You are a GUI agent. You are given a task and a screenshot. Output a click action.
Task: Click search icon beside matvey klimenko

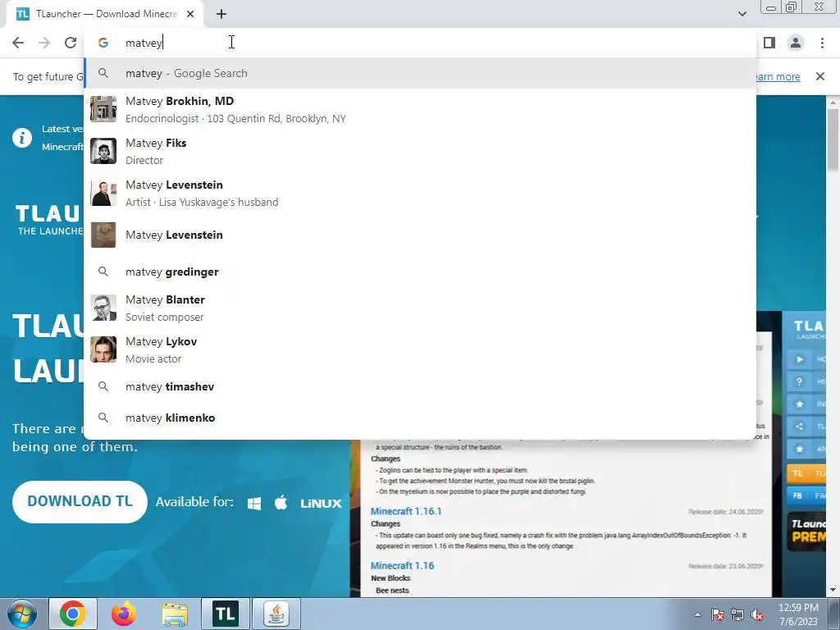(x=103, y=418)
